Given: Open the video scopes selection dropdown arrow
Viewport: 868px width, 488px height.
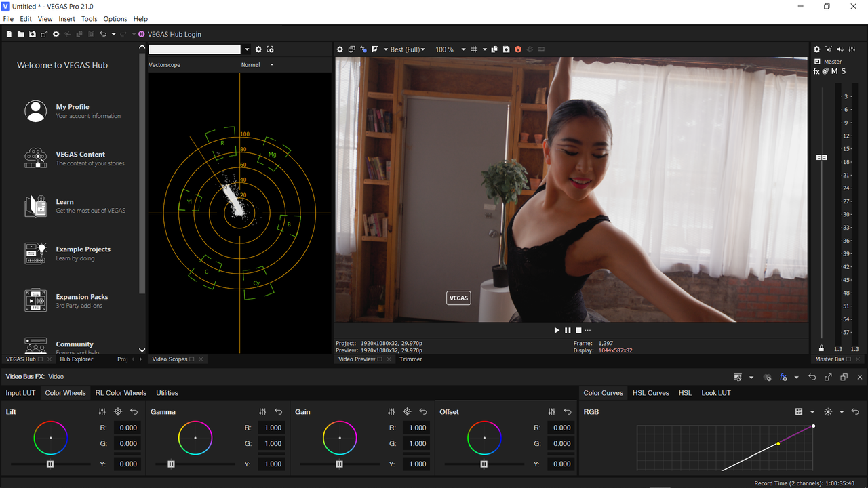Looking at the screenshot, I should (x=248, y=49).
